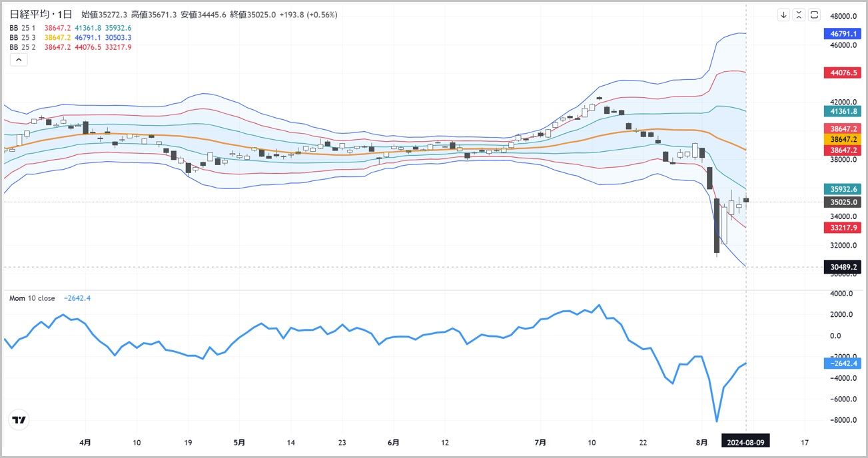Image resolution: width=868 pixels, height=458 pixels.
Task: Click the TradingView logo icon
Action: (x=19, y=420)
